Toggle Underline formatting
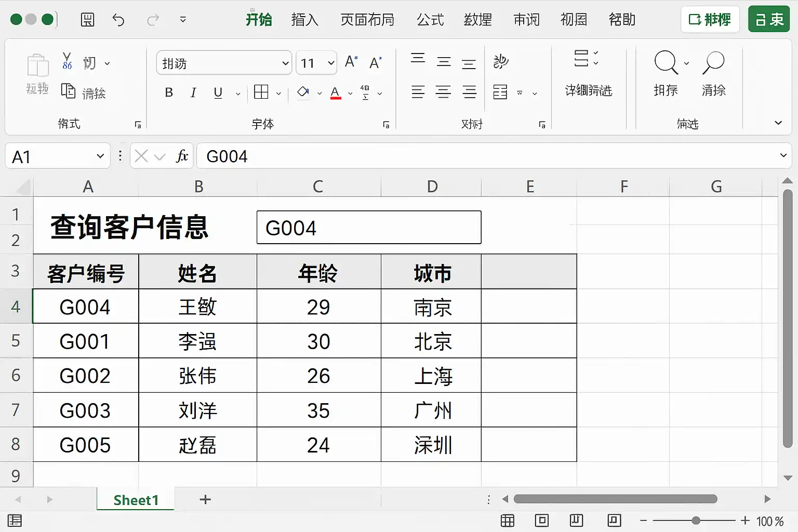The height and width of the screenshot is (532, 798). click(218, 92)
